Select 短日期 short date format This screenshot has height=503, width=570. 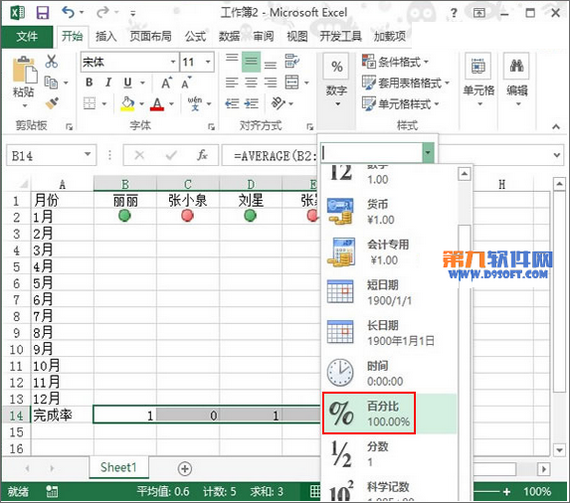(389, 292)
